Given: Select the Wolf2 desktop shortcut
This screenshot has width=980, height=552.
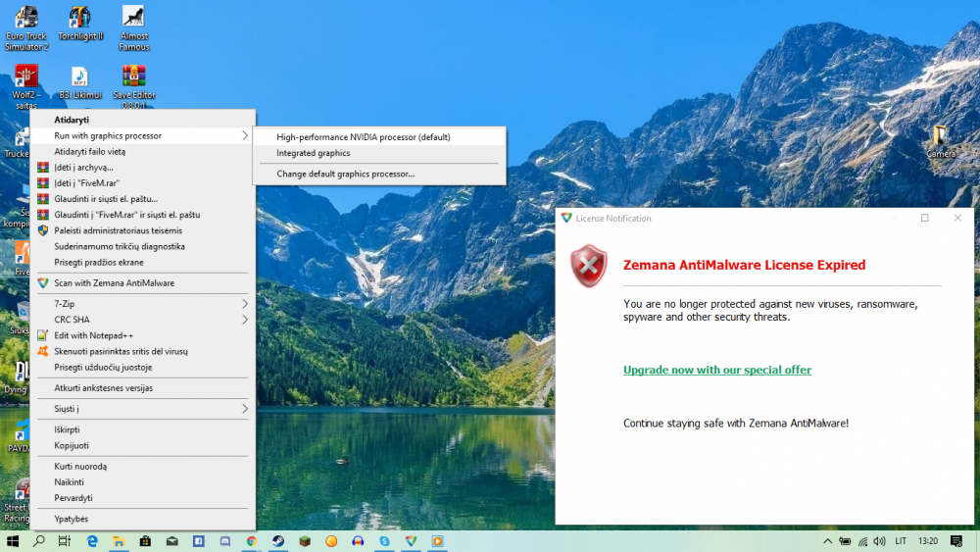Looking at the screenshot, I should [26, 87].
